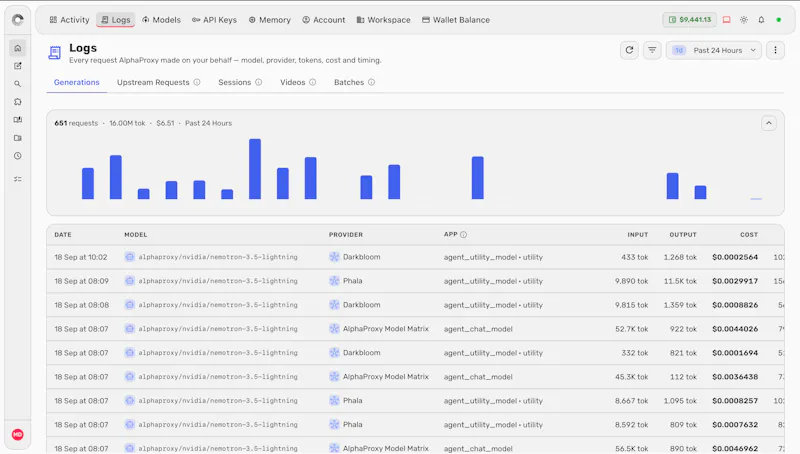Click the $0.0029917 cost value
Image resolution: width=800 pixels, height=454 pixels.
[735, 281]
